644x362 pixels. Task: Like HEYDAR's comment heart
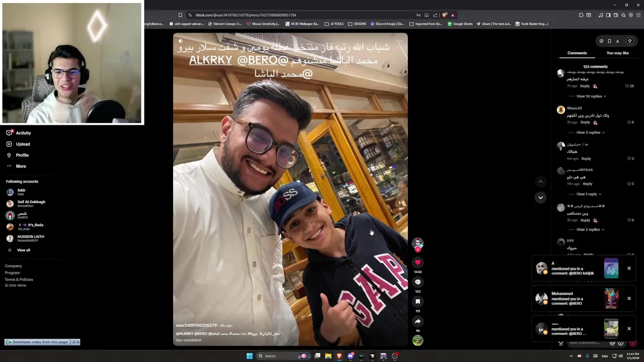click(629, 184)
